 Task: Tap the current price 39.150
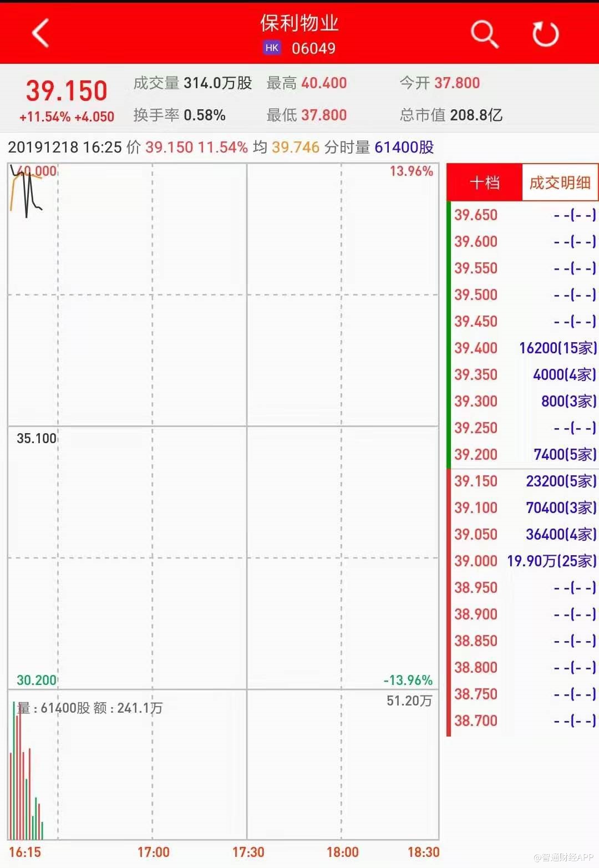[x=67, y=90]
